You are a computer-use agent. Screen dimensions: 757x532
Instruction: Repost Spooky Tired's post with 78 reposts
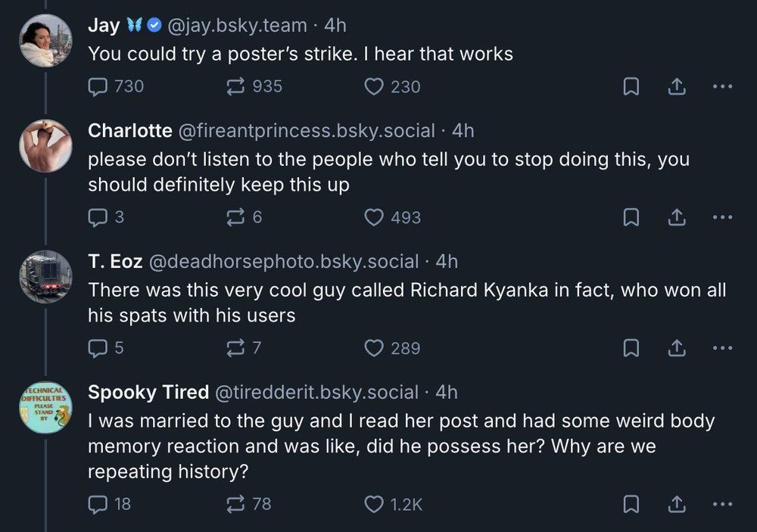[x=237, y=504]
